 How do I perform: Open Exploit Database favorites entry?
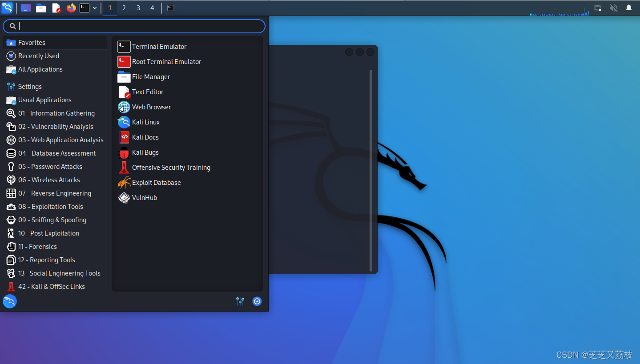click(x=187, y=183)
